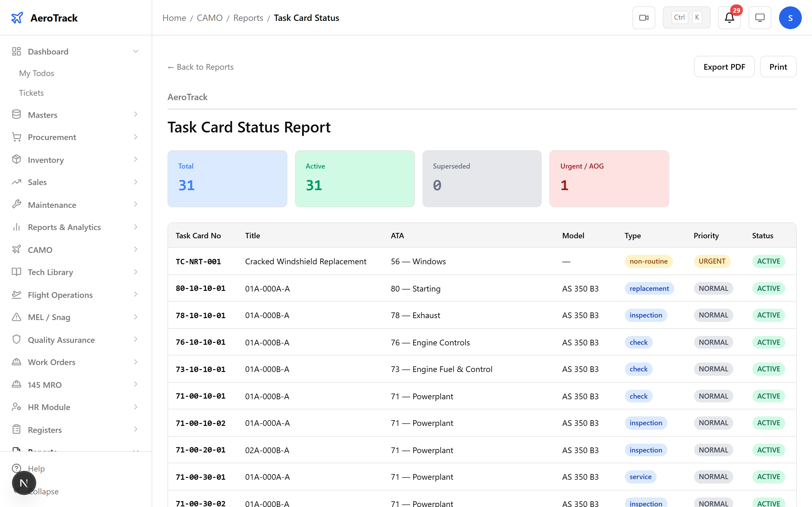
Task: Expand the Reports & Analytics menu
Action: [x=135, y=227]
